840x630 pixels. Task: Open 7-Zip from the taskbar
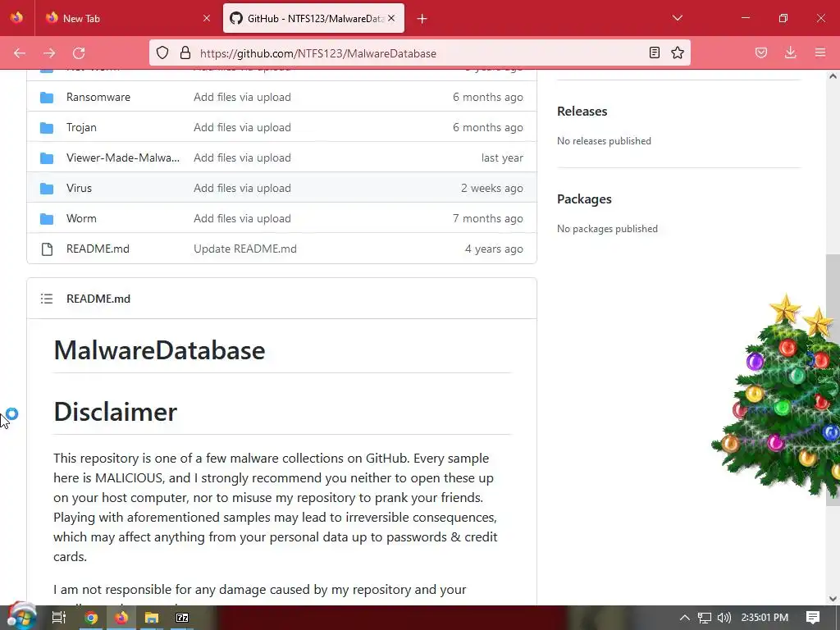(x=182, y=618)
